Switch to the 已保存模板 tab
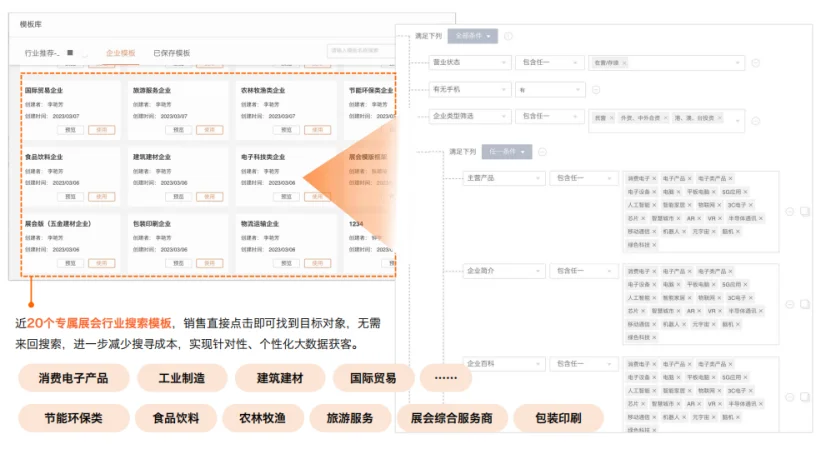Viewport: 831px width, 449px height. click(x=172, y=53)
